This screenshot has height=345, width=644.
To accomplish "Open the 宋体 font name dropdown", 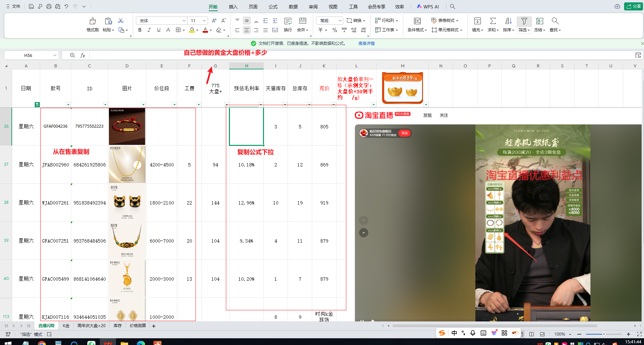I will click(184, 21).
